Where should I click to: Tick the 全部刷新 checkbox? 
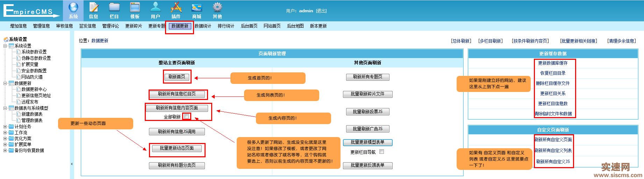coord(187,116)
